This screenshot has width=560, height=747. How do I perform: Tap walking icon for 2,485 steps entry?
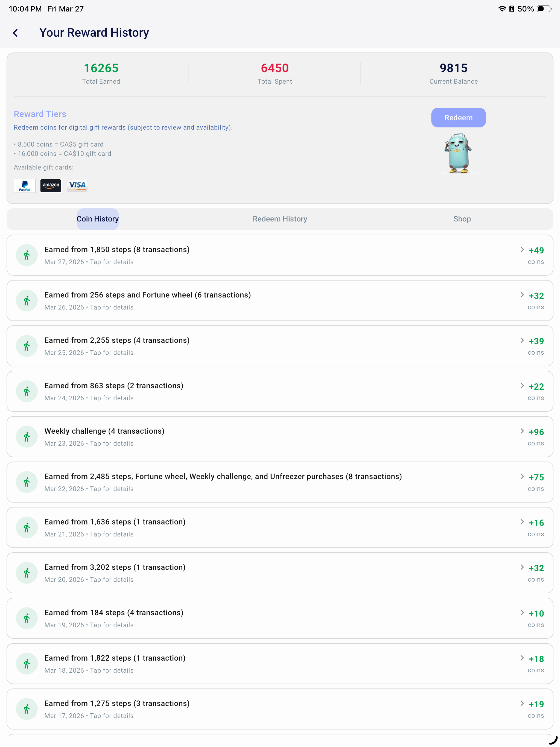click(27, 482)
